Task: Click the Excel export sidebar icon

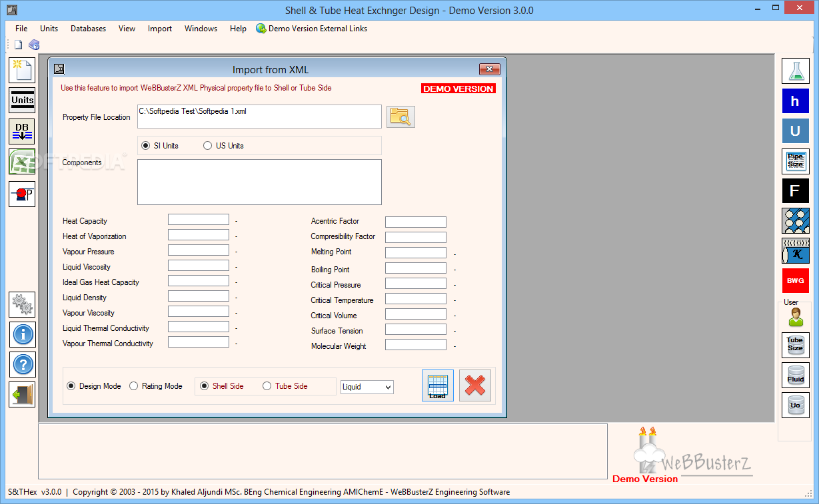Action: click(22, 162)
